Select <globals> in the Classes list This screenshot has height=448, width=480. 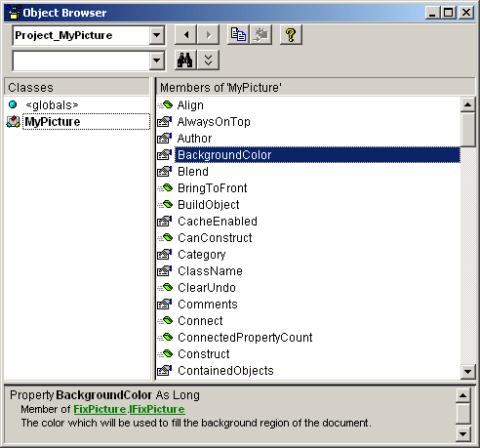[52, 105]
